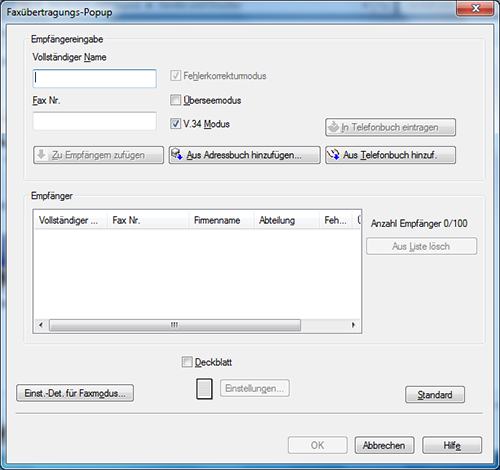Viewport: 500px width, 470px height.
Task: Close the Faxübertragungs-Popup window
Action: pos(475,8)
